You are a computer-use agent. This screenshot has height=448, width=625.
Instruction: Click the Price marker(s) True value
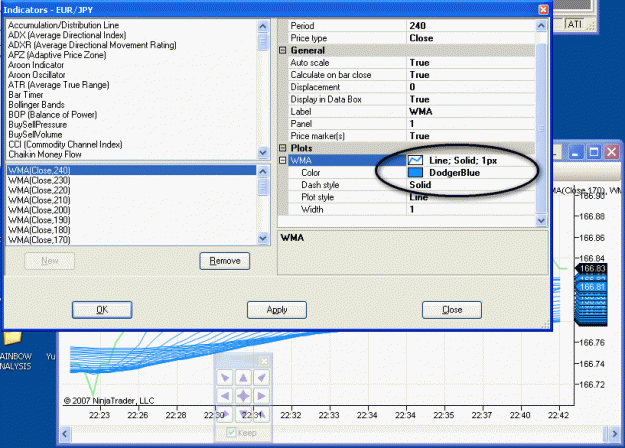pos(471,136)
